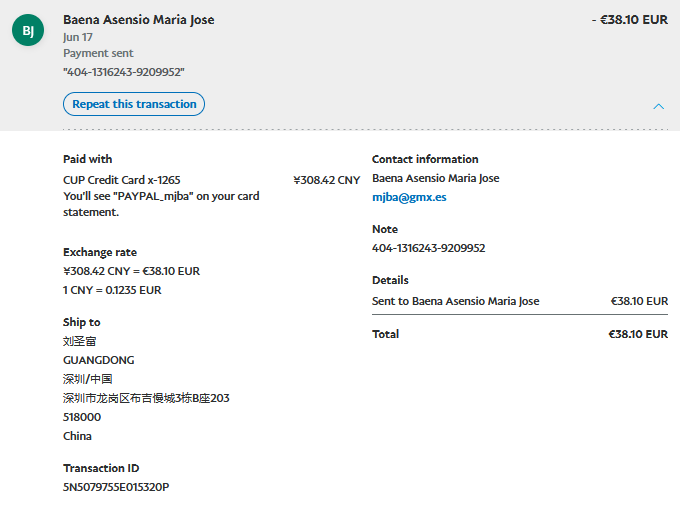Viewport: 680px width, 526px height.
Task: Collapse the transaction details chevron
Action: 658,106
